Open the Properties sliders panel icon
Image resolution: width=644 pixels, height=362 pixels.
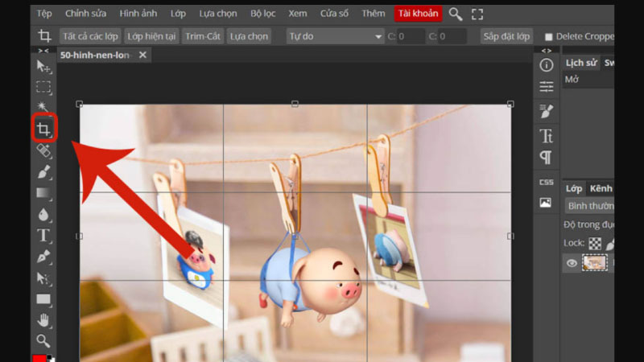click(x=547, y=87)
